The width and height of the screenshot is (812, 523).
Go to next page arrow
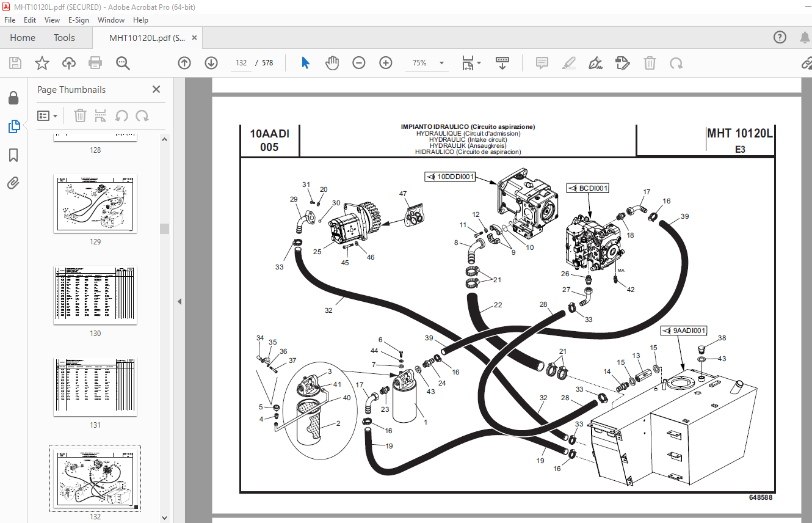click(x=211, y=63)
